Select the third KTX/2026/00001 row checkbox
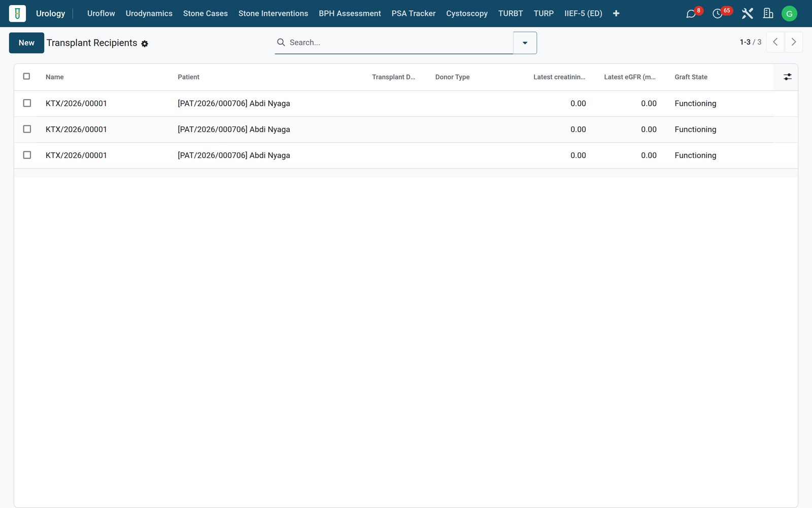This screenshot has width=812, height=508. coord(27,155)
